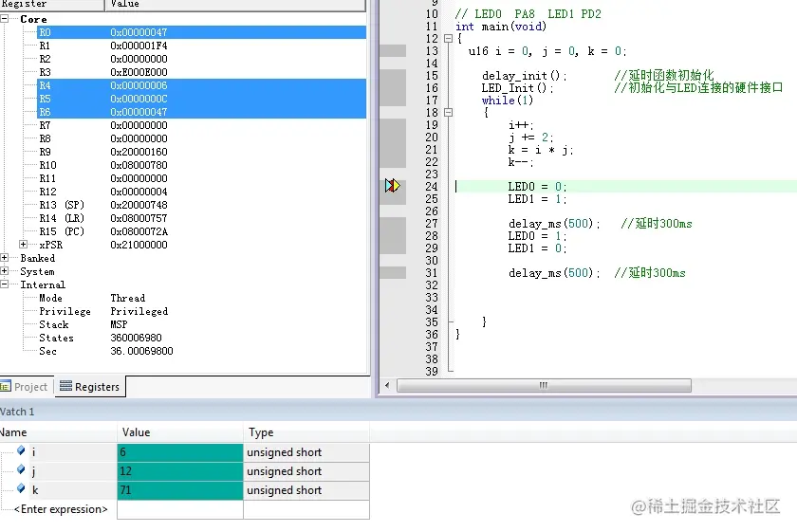Click line number 20 in the editor
This screenshot has height=532, width=797.
(432, 138)
